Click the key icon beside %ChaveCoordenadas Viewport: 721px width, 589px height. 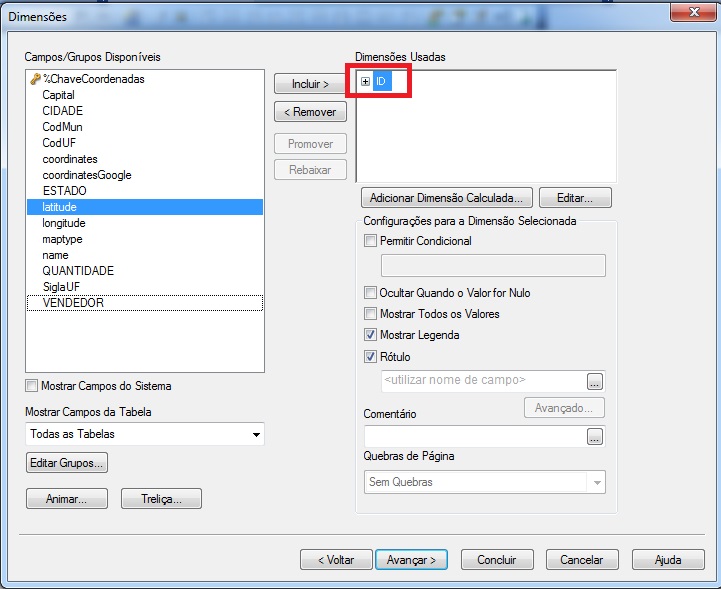34,79
